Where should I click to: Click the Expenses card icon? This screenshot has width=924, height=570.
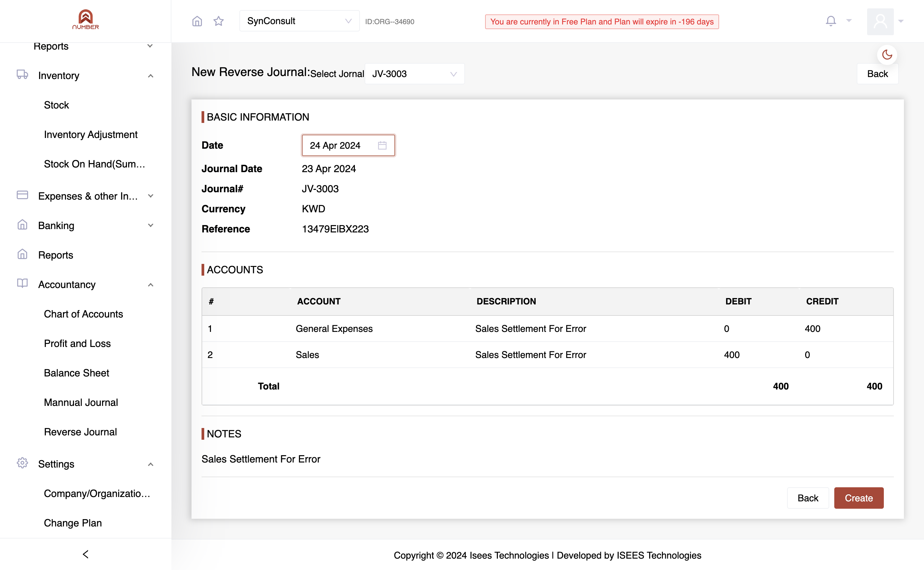tap(22, 195)
